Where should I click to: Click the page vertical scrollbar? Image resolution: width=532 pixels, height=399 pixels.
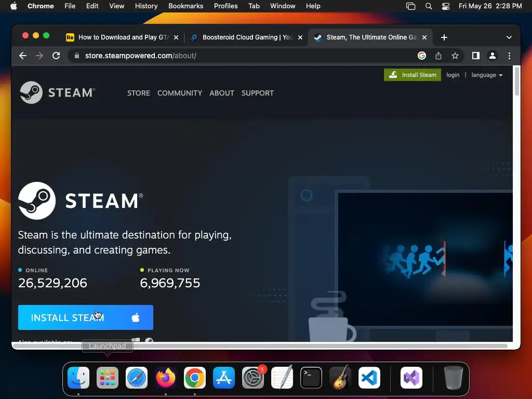coord(517,82)
